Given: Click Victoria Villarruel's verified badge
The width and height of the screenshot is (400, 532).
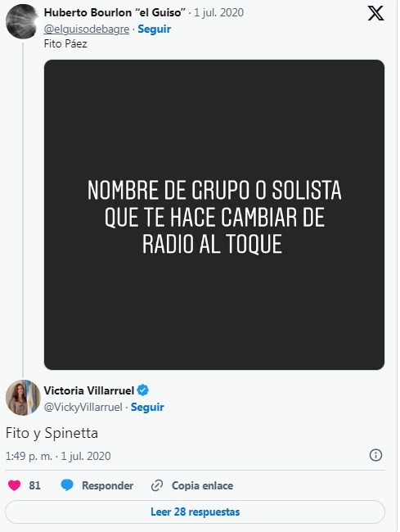Looking at the screenshot, I should (142, 390).
